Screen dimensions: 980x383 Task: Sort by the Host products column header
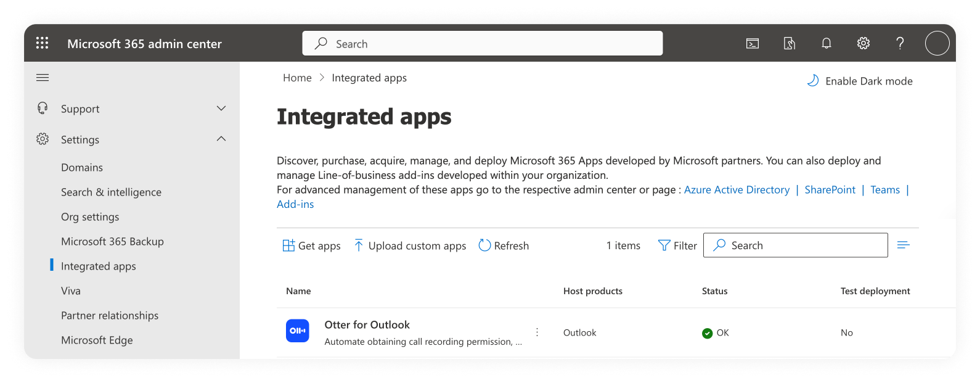[593, 291]
